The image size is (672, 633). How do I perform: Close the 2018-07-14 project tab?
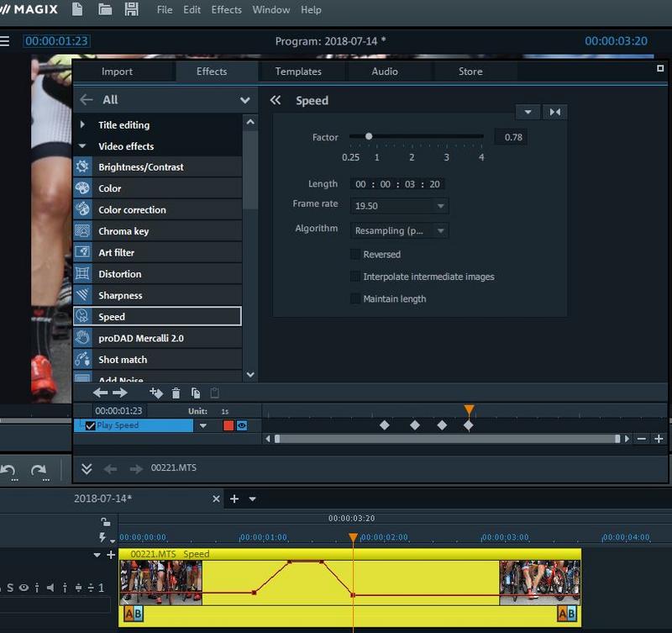216,498
